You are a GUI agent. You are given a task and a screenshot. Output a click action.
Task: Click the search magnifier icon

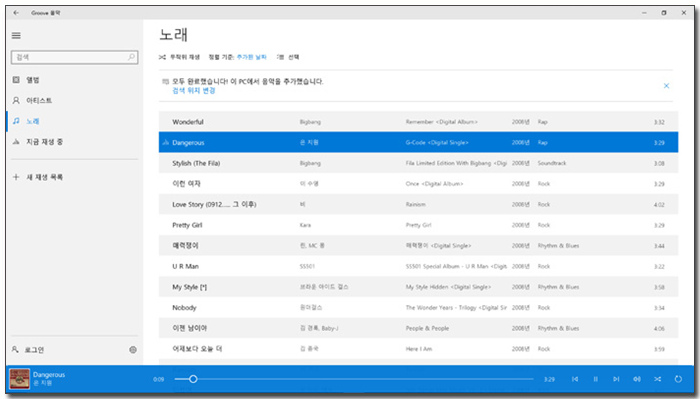click(131, 57)
